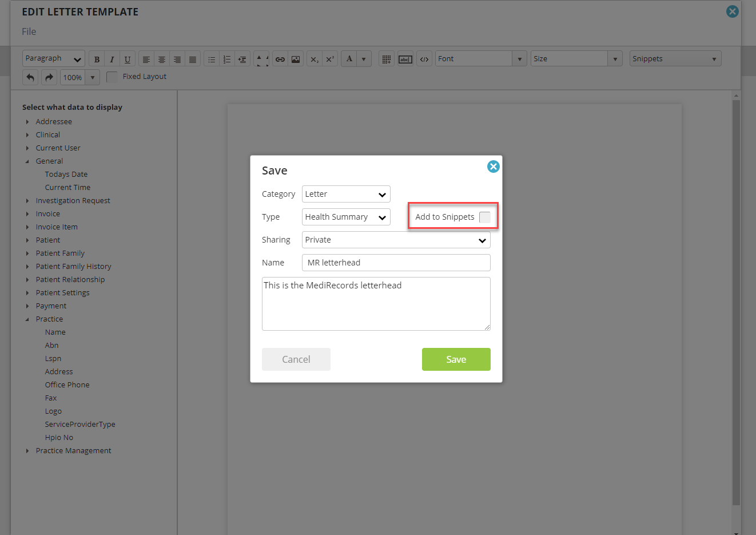The width and height of the screenshot is (756, 535).
Task: Expand the Addressee tree node
Action: click(27, 122)
